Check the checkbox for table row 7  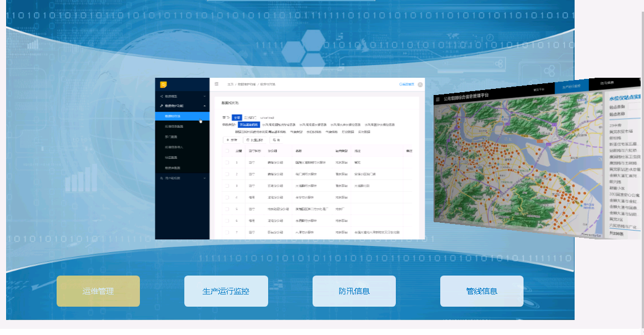227,232
